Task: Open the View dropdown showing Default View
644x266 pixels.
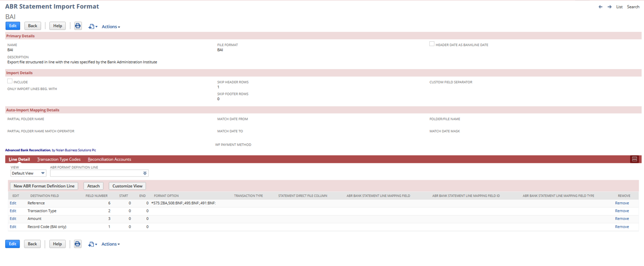Action: click(28, 173)
